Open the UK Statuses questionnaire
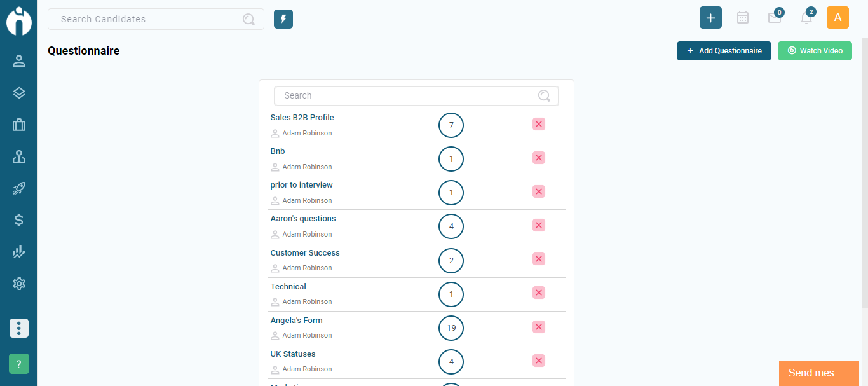868x386 pixels. 293,354
